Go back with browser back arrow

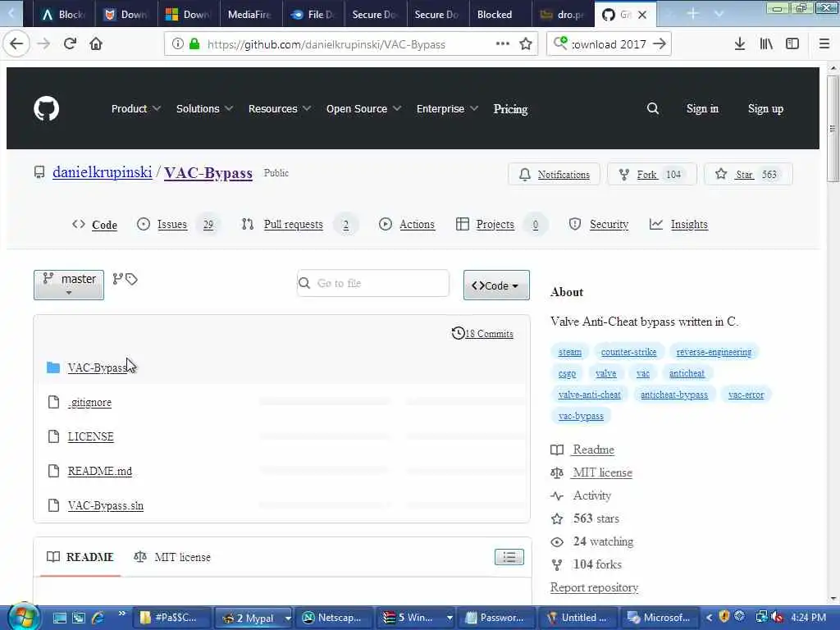(16, 44)
